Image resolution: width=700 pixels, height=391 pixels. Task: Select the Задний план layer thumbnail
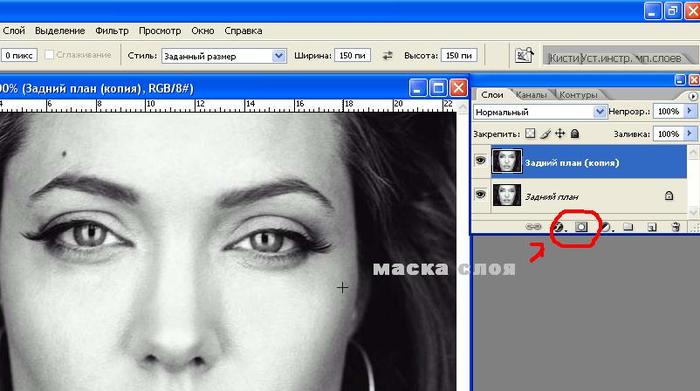click(x=507, y=195)
